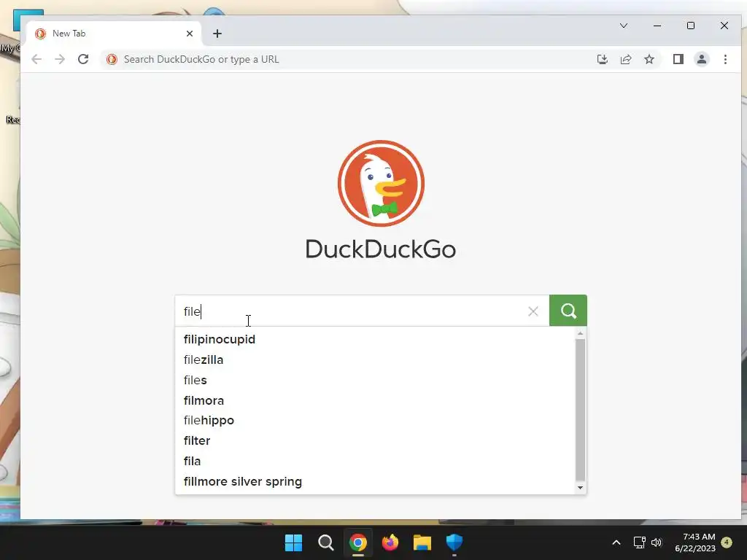Screen dimensions: 747x560
Task: Open Windows Security shield on the taskbar
Action: point(454,542)
